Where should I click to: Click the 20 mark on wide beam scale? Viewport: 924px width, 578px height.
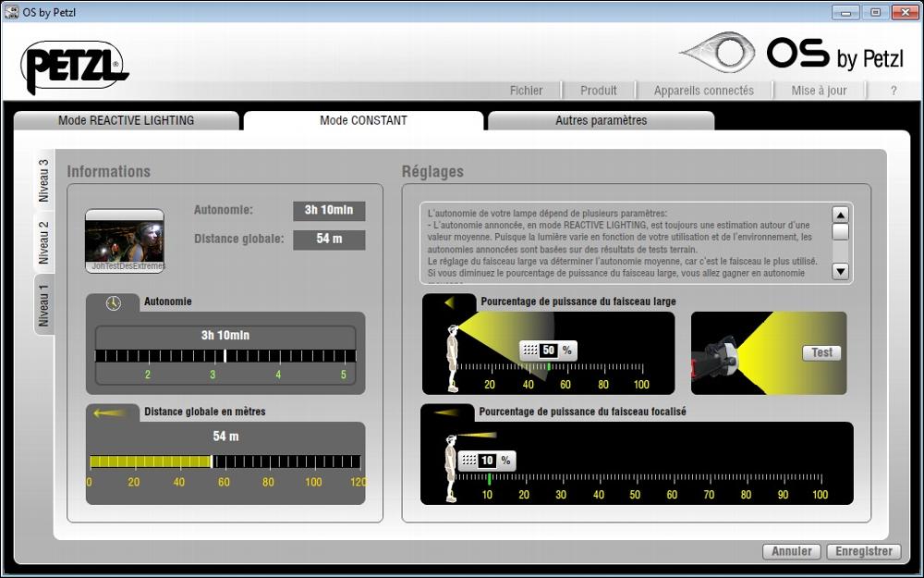490,385
